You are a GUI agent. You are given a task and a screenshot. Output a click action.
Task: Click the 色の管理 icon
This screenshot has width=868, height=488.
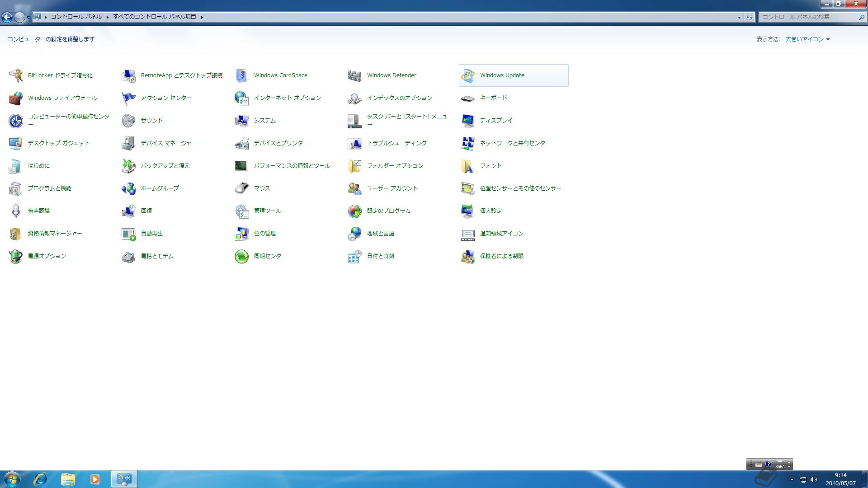tap(242, 234)
